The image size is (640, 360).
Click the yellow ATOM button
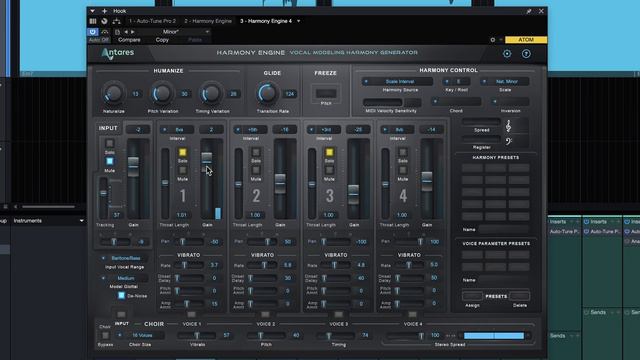click(526, 40)
